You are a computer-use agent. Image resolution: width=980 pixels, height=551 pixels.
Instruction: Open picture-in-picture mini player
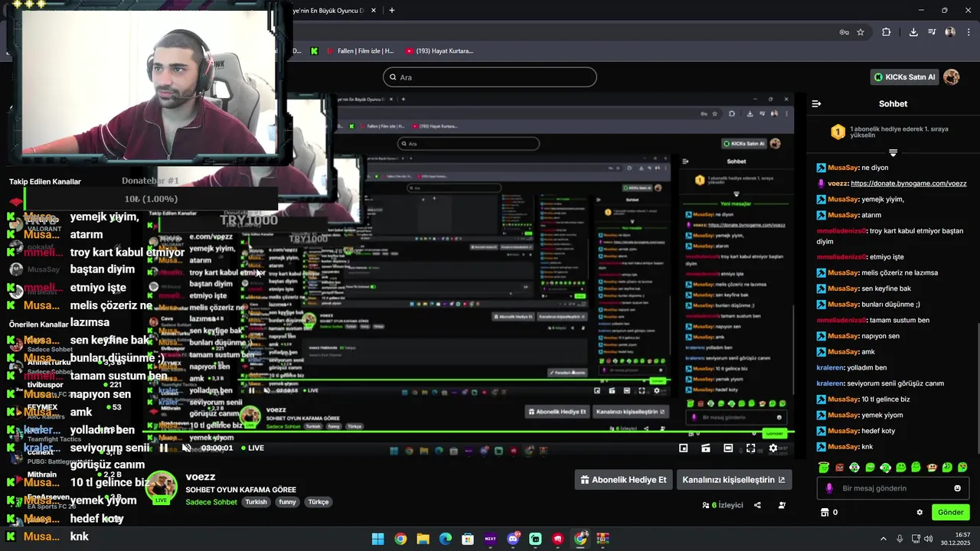(x=684, y=448)
